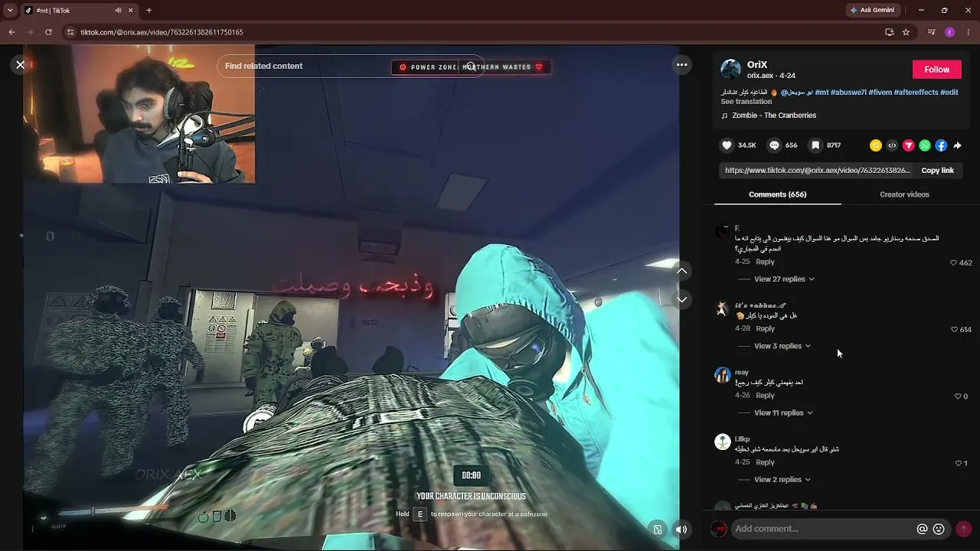Image resolution: width=980 pixels, height=551 pixels.
Task: Open l.llkp's profile avatar
Action: click(723, 442)
